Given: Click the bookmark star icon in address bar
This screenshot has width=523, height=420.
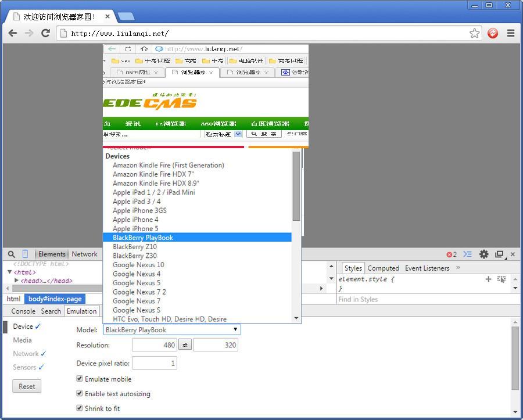Looking at the screenshot, I should pos(475,33).
